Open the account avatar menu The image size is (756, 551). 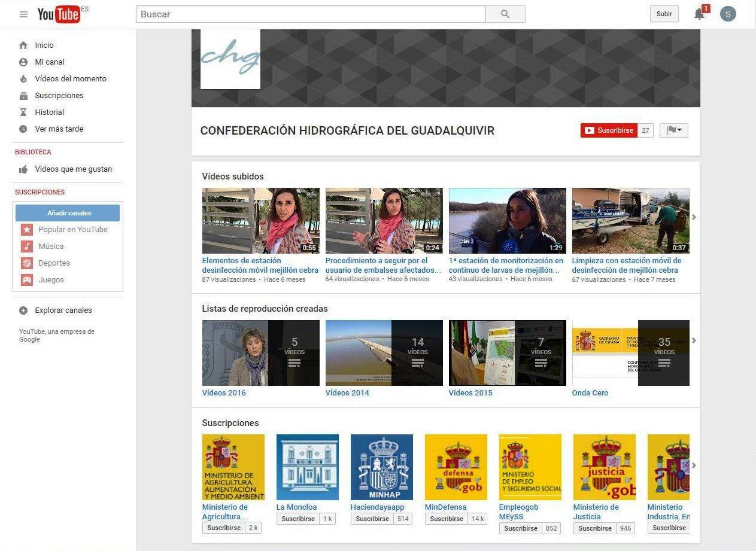(728, 14)
